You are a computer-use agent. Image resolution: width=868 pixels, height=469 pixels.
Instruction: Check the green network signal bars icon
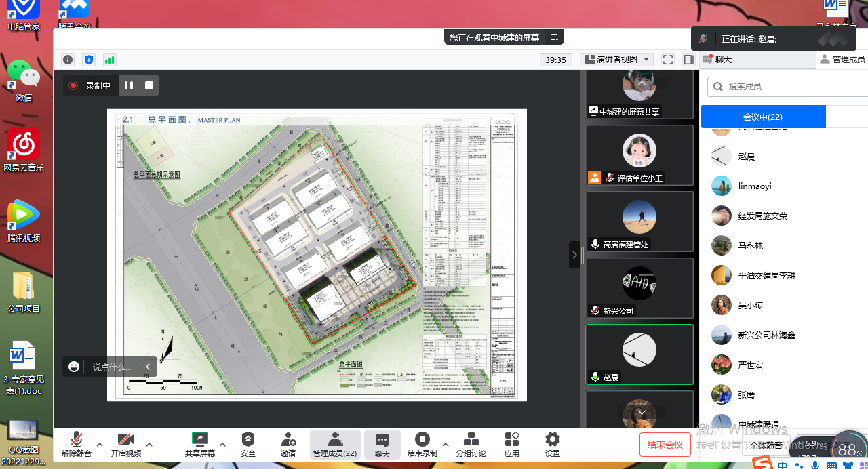point(109,60)
